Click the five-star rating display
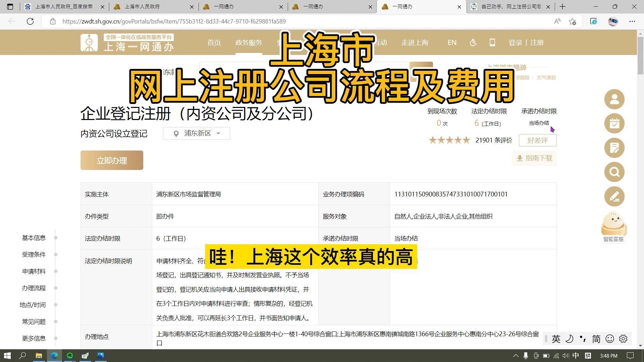Screen dimensions: 644x362 [449, 140]
